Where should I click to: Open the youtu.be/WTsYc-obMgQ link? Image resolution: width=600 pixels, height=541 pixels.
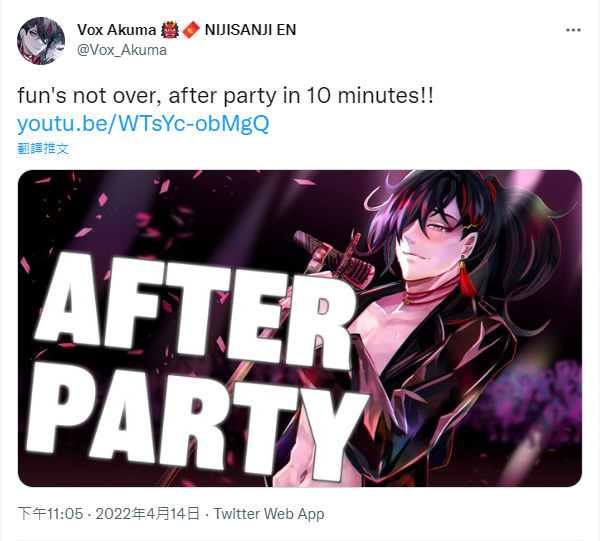coord(143,123)
